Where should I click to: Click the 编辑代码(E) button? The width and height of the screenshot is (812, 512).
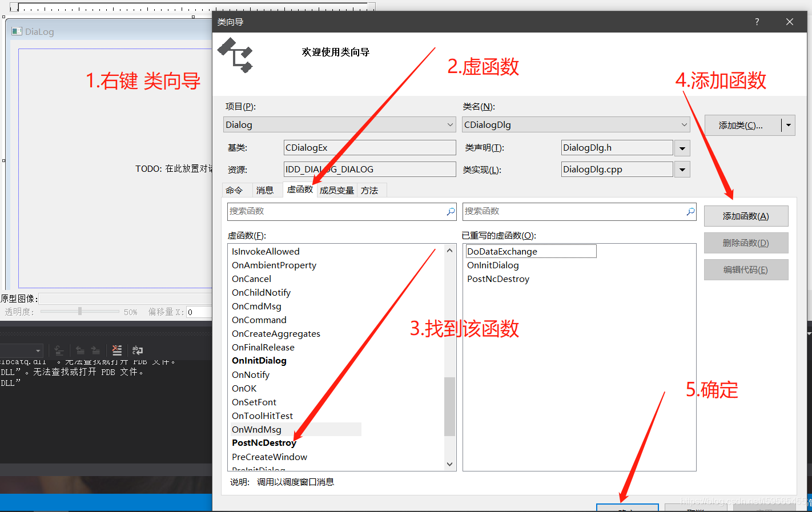point(746,269)
